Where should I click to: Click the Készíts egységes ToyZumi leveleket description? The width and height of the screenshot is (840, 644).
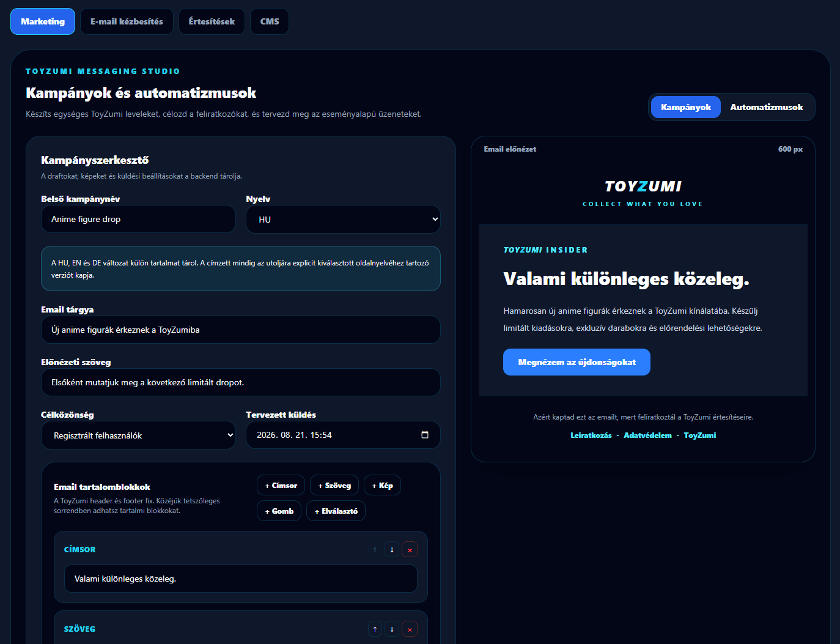pyautogui.click(x=224, y=114)
